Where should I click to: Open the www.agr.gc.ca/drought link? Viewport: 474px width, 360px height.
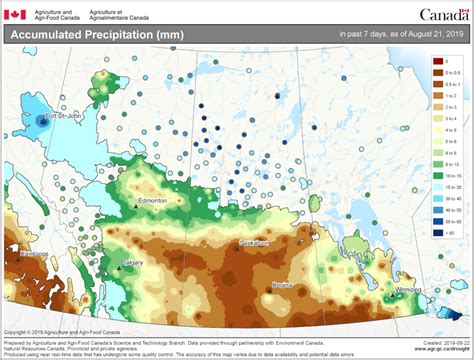click(442, 349)
